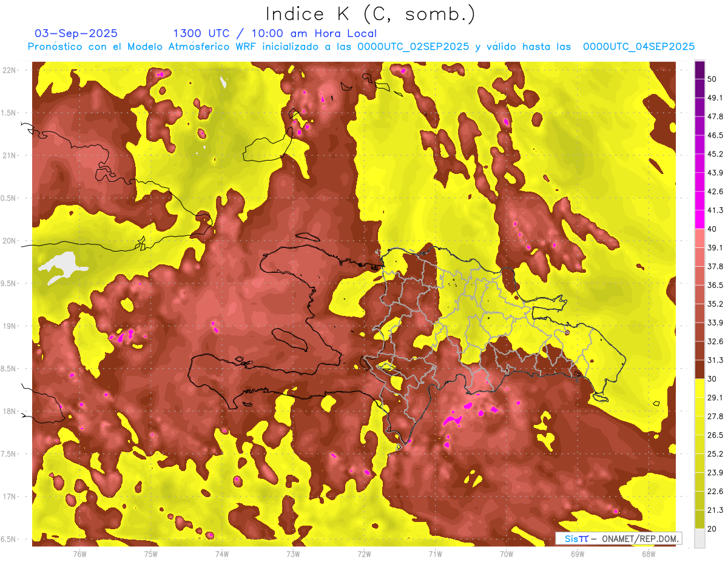Pick the salmon swatch between 39.1 and 40
The height and width of the screenshot is (562, 728).
(699, 238)
